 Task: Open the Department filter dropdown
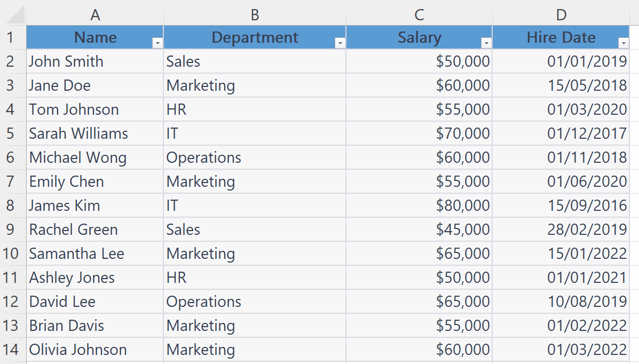tap(341, 42)
